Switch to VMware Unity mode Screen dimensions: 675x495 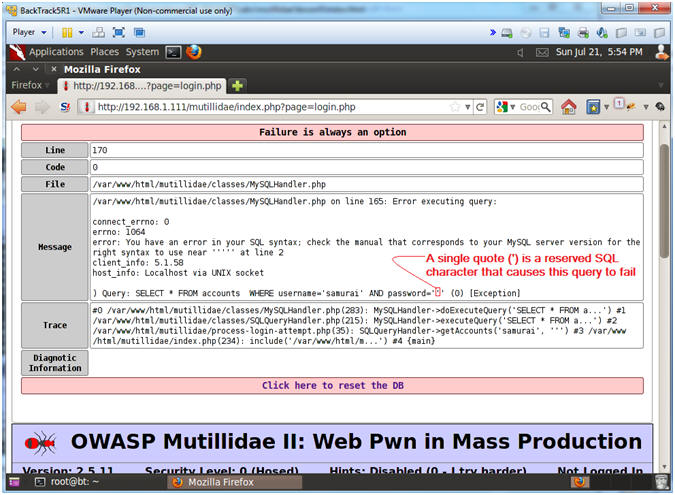click(139, 33)
